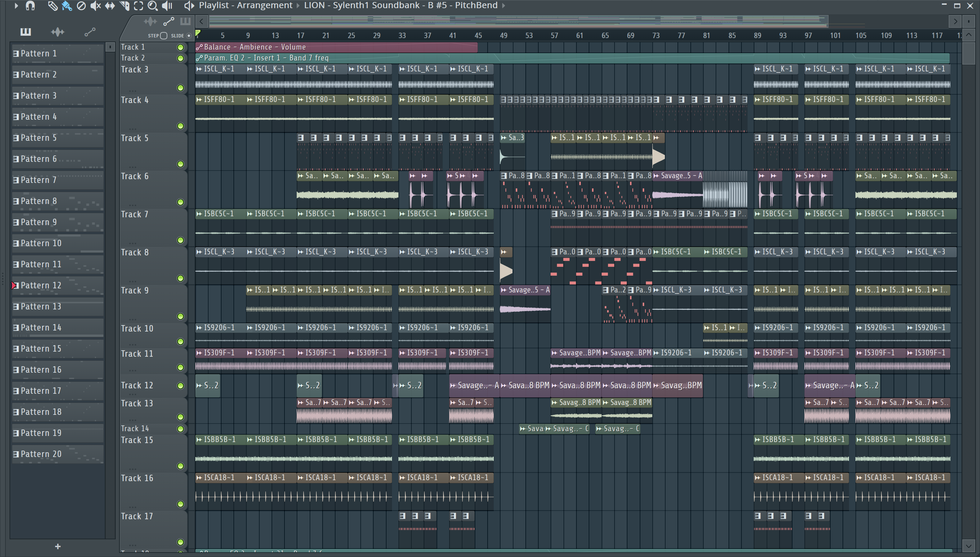Click the Playlist - Arrangement breadcrumb
The width and height of the screenshot is (980, 557).
pyautogui.click(x=245, y=5)
